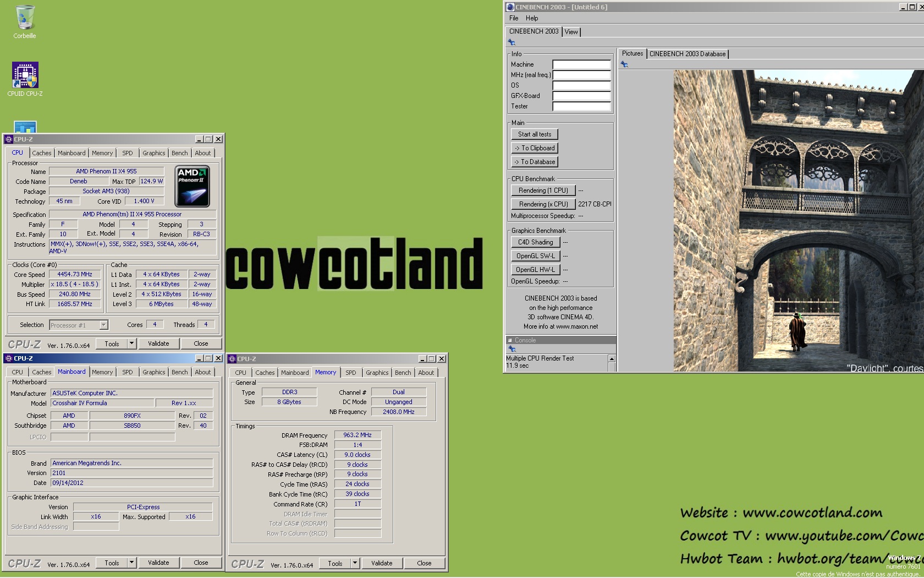Open Graphics tab in Mainboard CPU-Z window
Screen dimensions: 924x578
tap(154, 372)
